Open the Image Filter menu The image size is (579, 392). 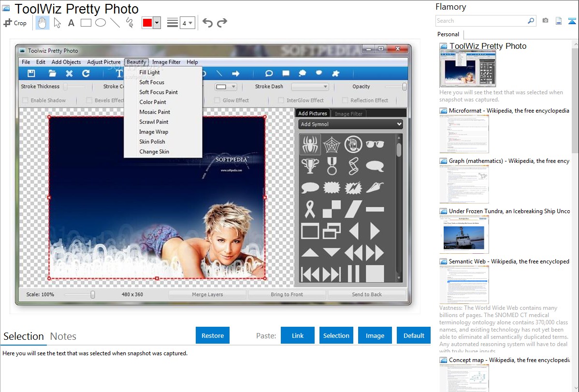click(x=166, y=62)
